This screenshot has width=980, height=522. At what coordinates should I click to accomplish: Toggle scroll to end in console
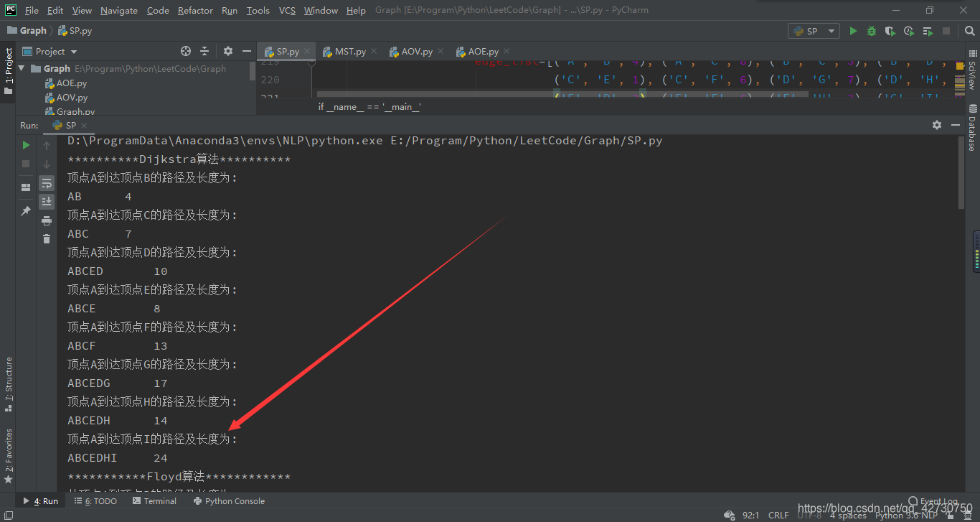(x=47, y=202)
